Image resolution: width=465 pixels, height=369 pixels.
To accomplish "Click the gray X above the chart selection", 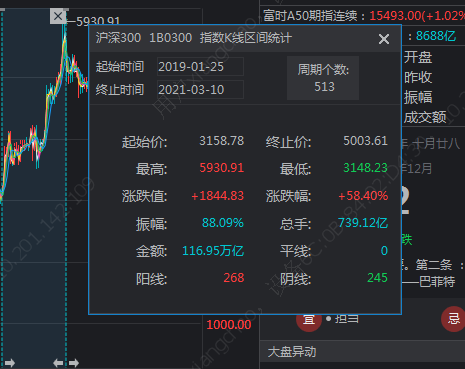I will point(58,16).
